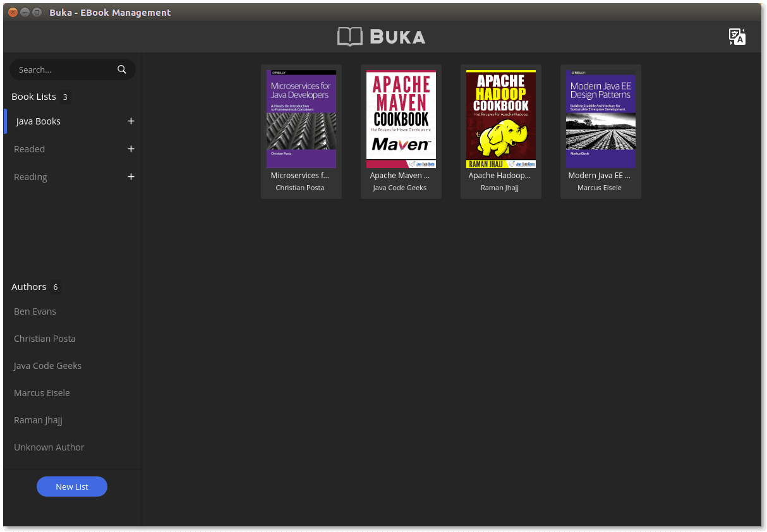Screen dimensions: 767x532
Task: Open Microservices for Java Developers cover
Action: click(x=301, y=119)
